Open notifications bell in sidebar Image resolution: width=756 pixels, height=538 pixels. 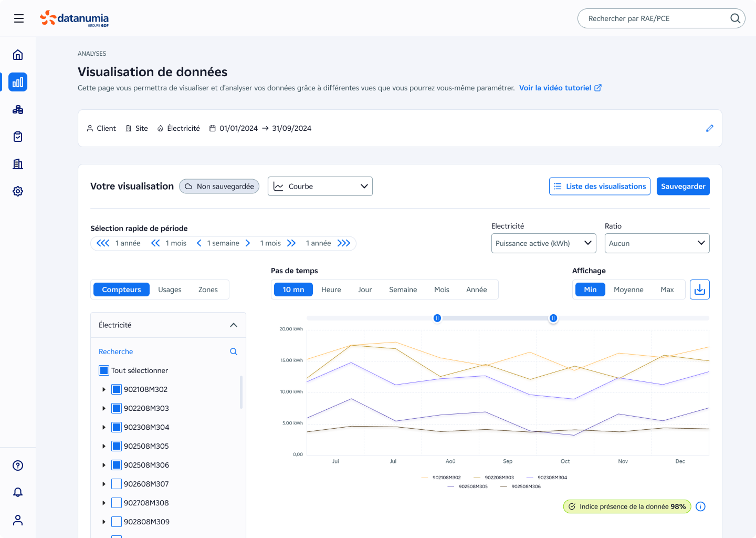pyautogui.click(x=18, y=492)
